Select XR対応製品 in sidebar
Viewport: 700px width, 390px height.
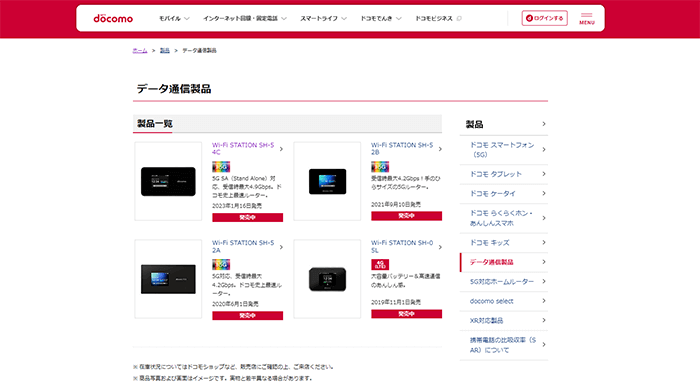(x=504, y=320)
